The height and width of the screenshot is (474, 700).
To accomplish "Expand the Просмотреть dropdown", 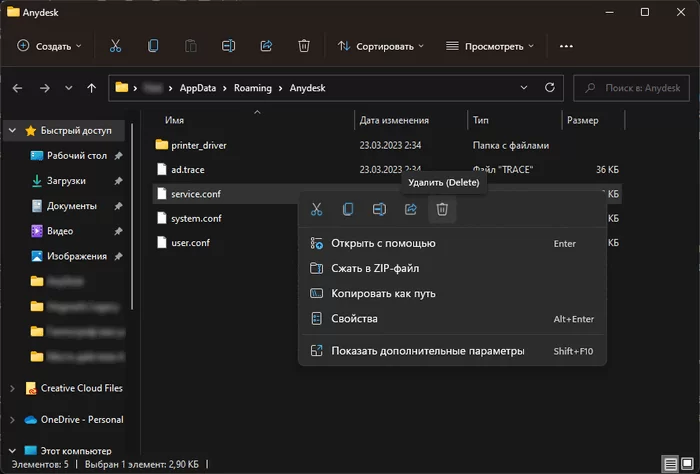I will [x=490, y=46].
